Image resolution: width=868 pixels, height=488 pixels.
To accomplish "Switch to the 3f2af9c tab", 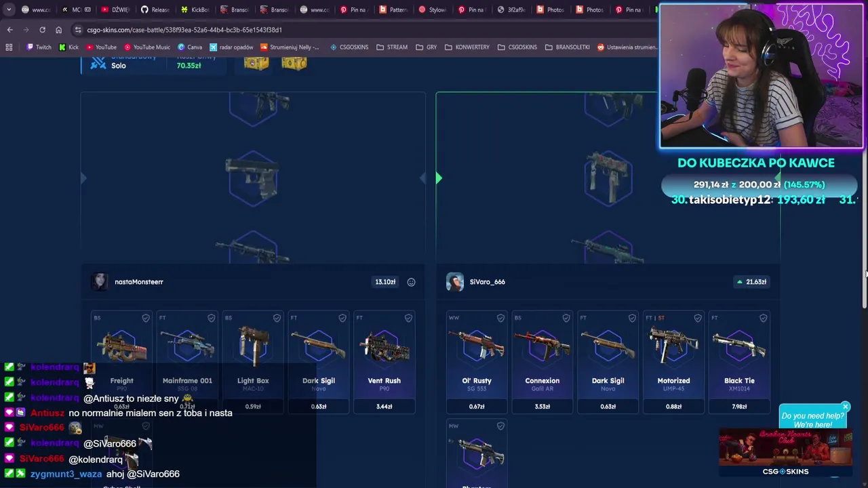I will (512, 9).
